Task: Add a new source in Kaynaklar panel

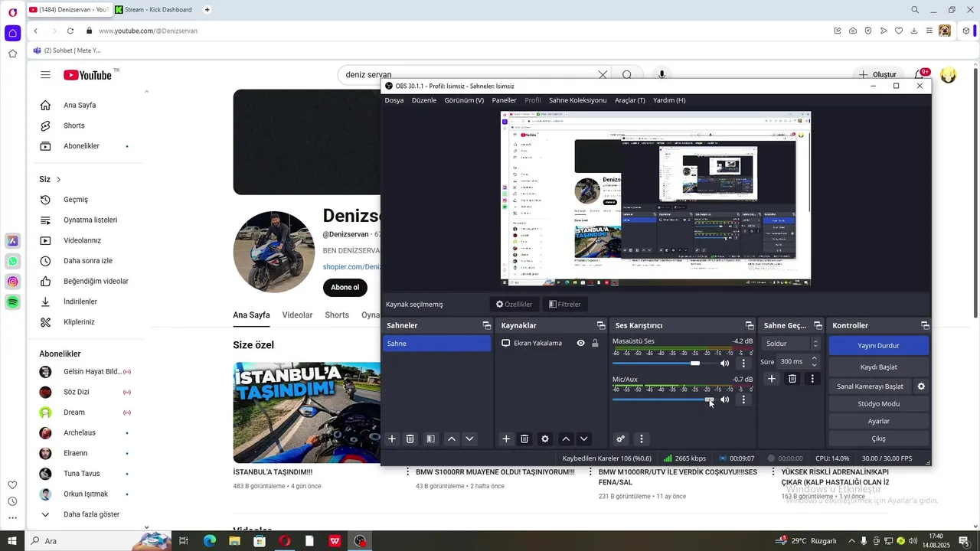Action: (506, 439)
